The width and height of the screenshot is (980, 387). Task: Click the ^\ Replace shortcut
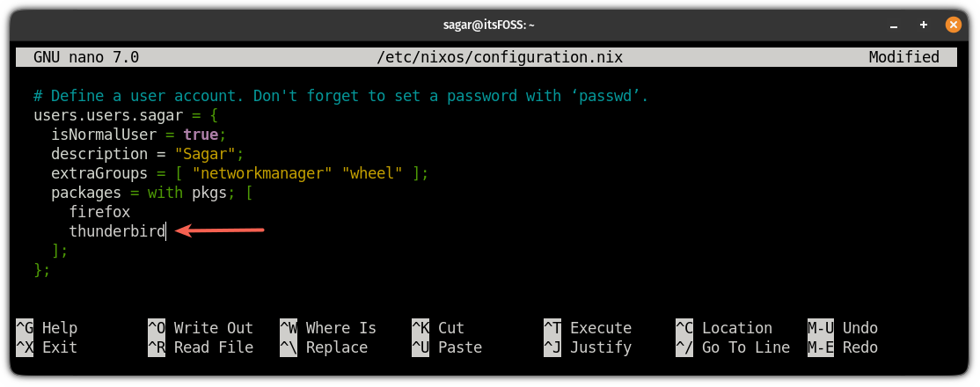[328, 347]
